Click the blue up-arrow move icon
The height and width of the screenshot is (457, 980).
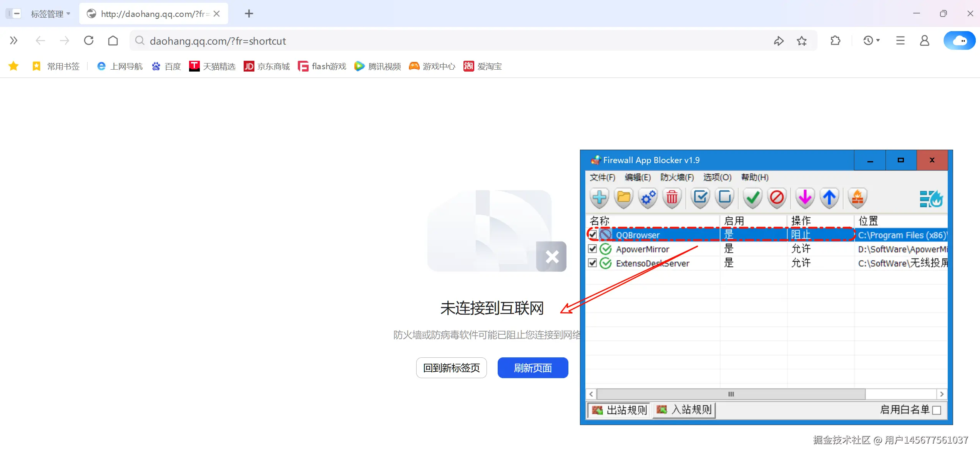click(829, 198)
